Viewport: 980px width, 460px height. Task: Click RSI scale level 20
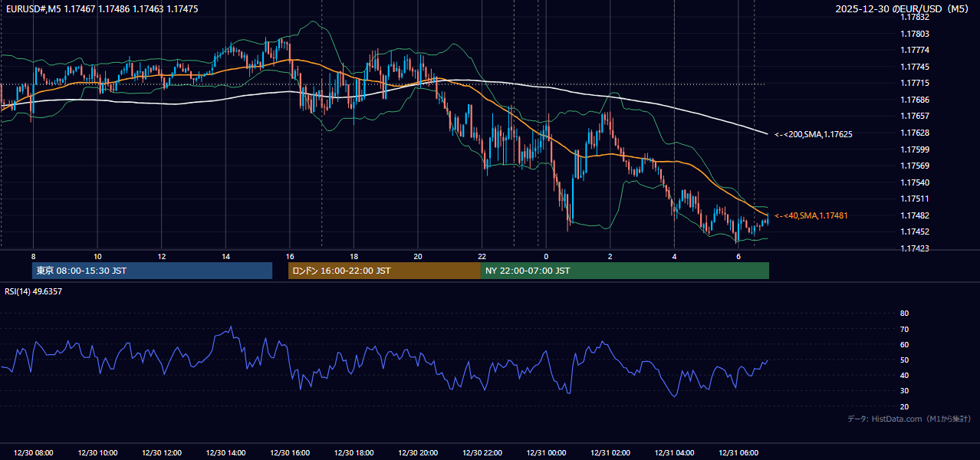(904, 406)
